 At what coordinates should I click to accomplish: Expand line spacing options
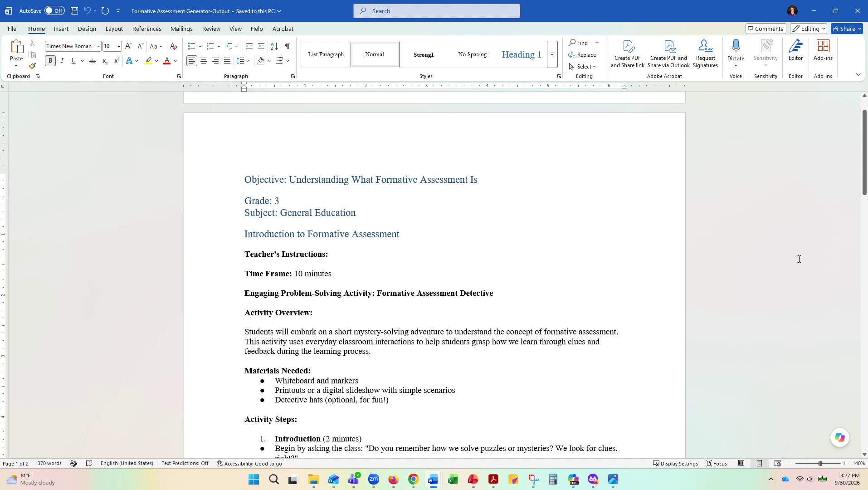point(248,61)
